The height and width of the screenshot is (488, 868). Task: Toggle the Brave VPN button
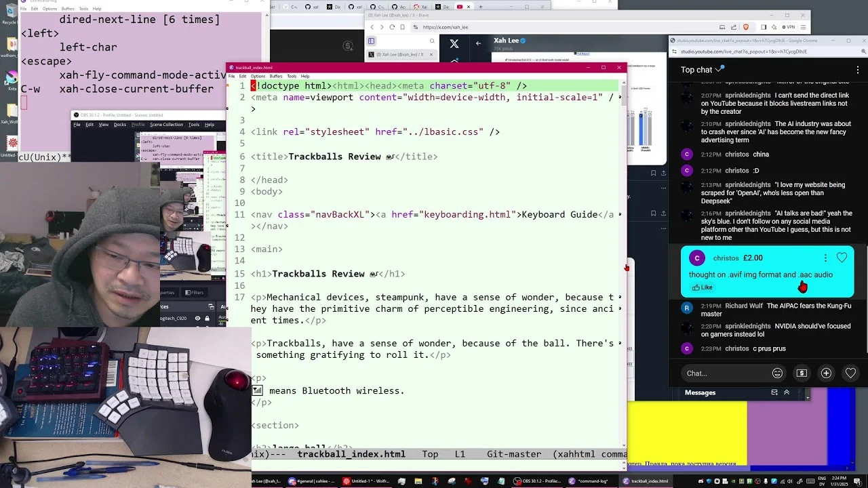click(x=788, y=27)
